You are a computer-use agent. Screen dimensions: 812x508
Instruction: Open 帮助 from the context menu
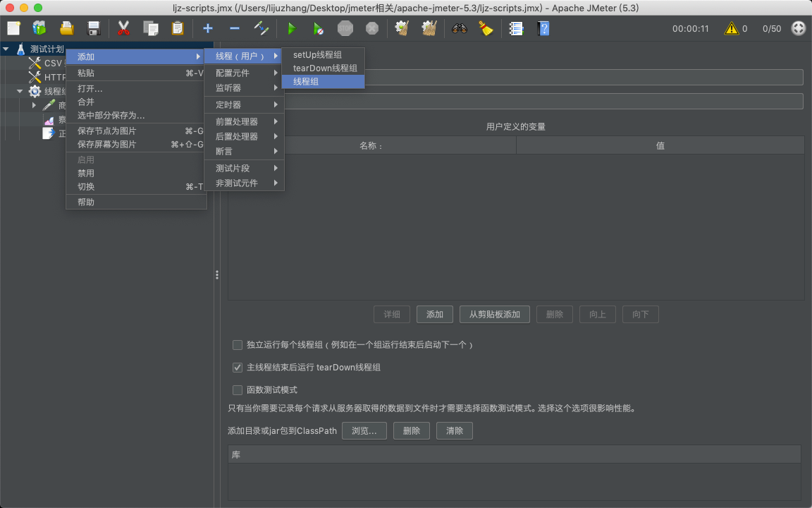click(x=136, y=202)
